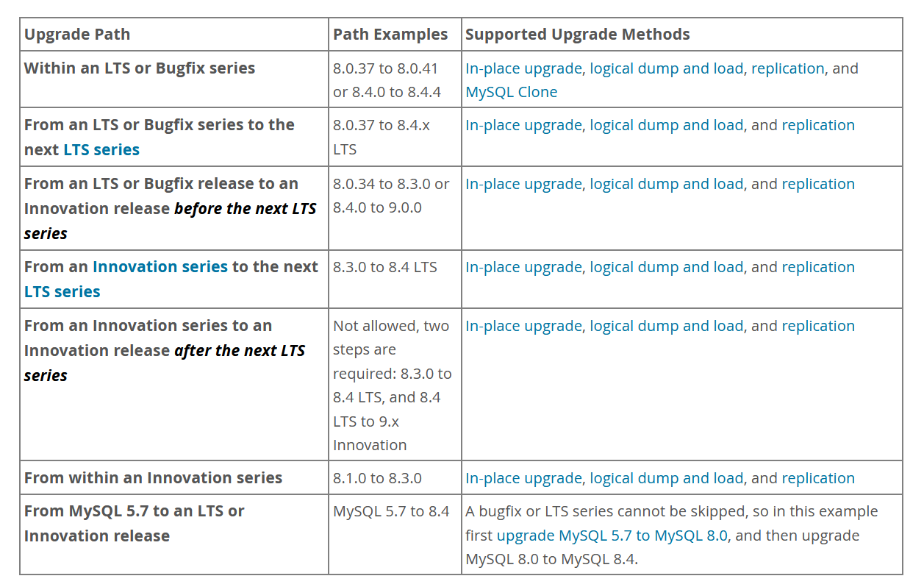Open In-place upgrade link in the 8.0.37 to 8.0.41 row
Screen dimensions: 924x587
523,68
